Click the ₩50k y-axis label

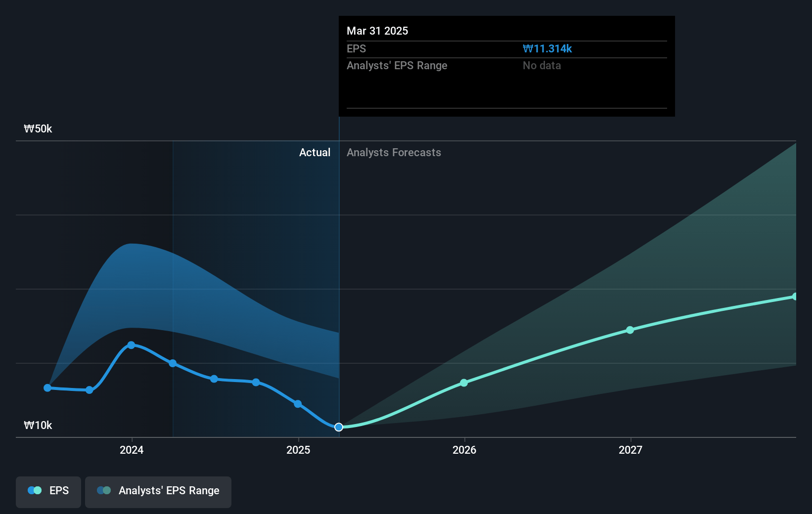coord(38,129)
